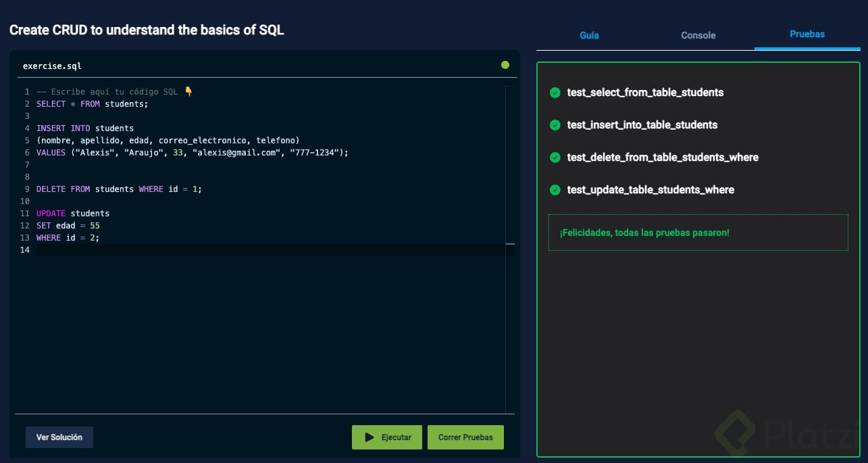Run tests with Correr Pruebas button
Image resolution: width=868 pixels, height=463 pixels.
point(465,437)
